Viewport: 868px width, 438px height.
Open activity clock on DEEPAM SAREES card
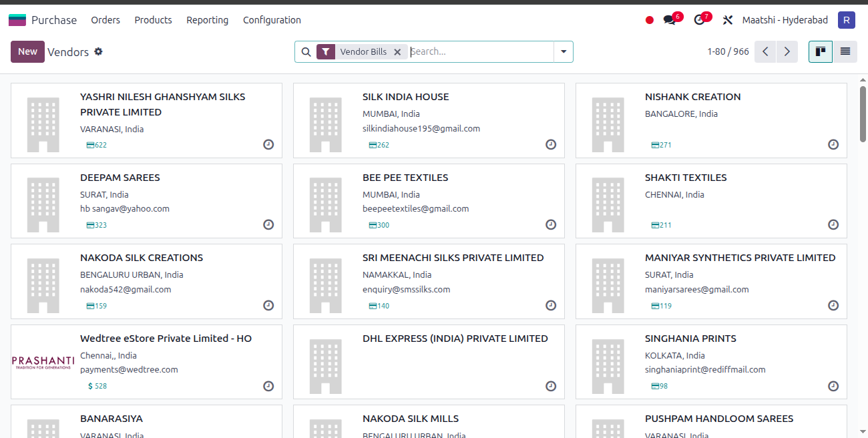point(268,224)
